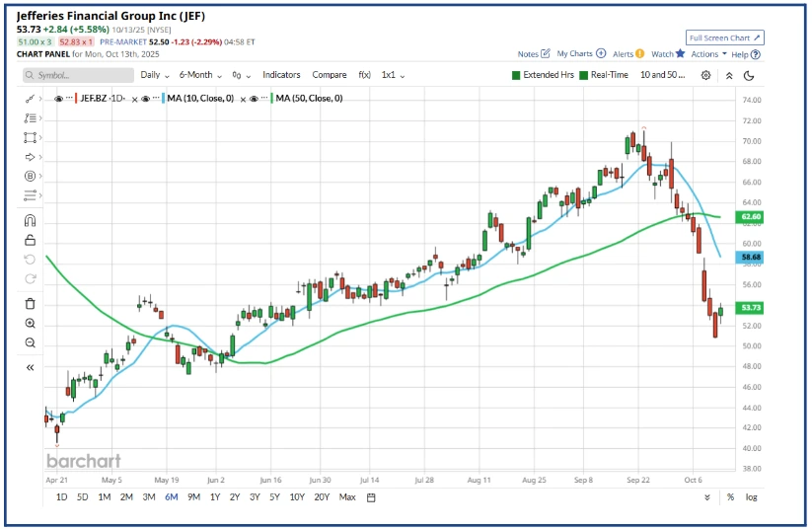The height and width of the screenshot is (530, 812).
Task: Expand the 6-Month period dropdown
Action: (x=200, y=75)
